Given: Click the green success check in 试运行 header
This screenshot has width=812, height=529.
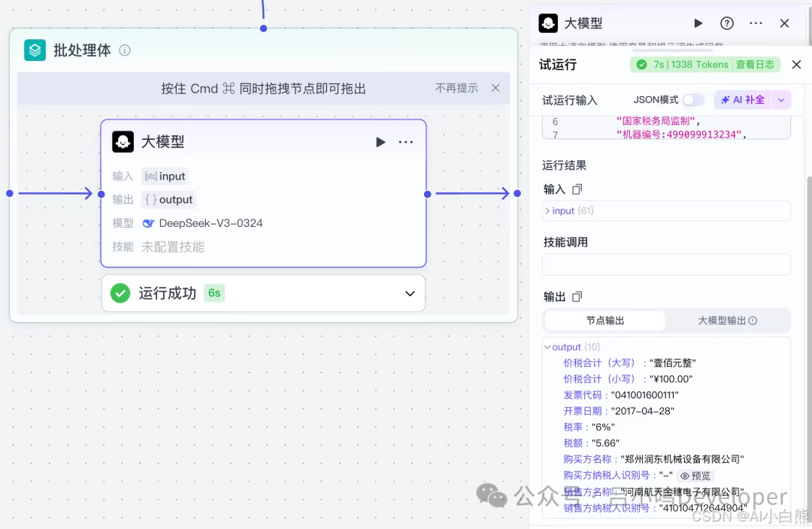Looking at the screenshot, I should click(641, 64).
